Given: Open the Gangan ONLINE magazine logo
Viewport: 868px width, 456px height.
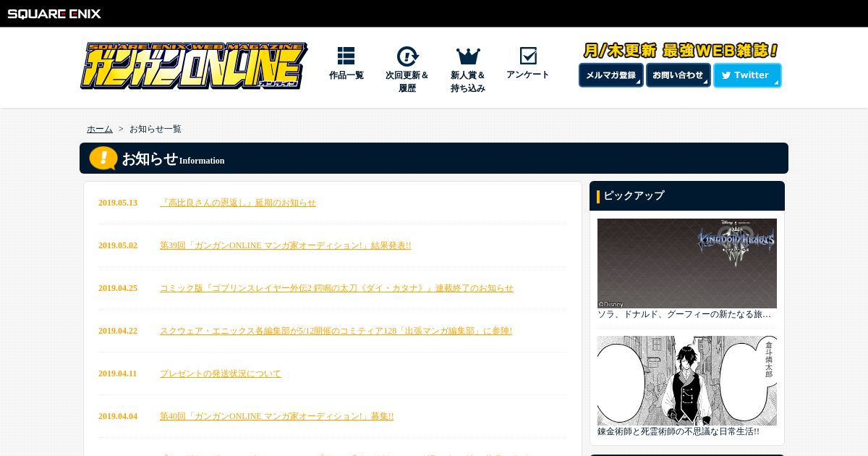Looking at the screenshot, I should (x=194, y=66).
